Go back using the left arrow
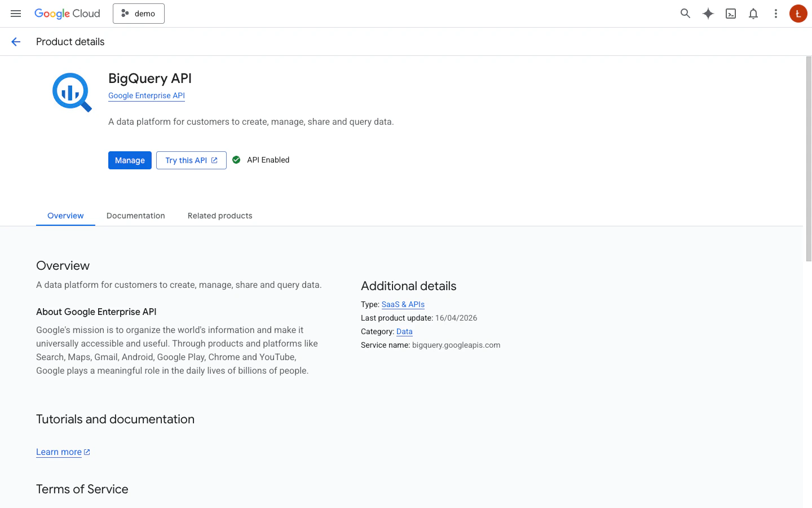Screen dimensions: 812x508 pos(16,42)
